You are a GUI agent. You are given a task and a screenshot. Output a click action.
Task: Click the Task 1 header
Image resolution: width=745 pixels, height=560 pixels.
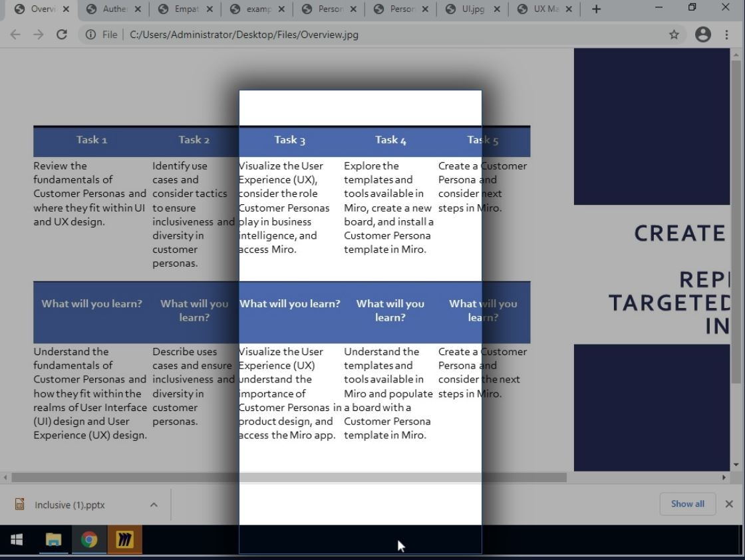[91, 140]
